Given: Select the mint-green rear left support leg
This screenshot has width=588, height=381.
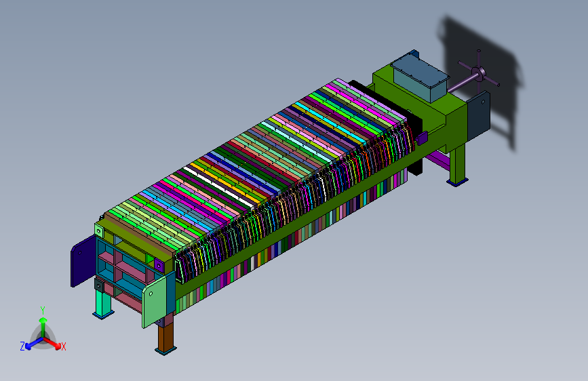Looking at the screenshot, I should coord(104,303).
